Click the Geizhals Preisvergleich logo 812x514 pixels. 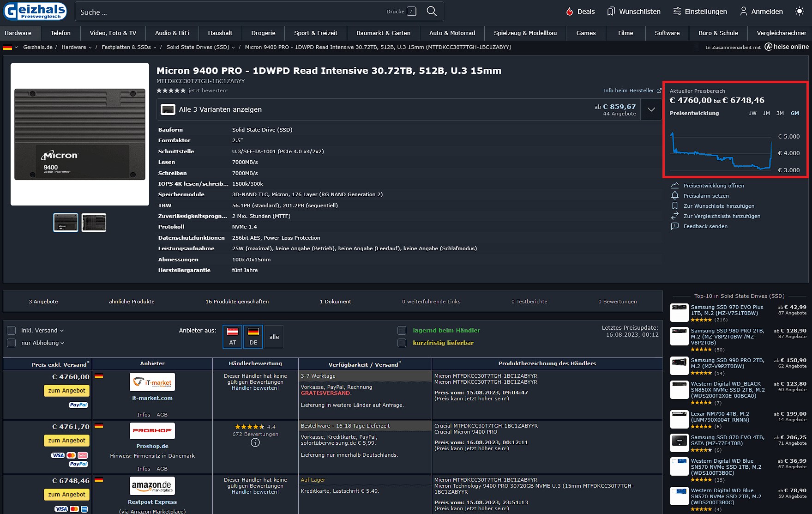[35, 11]
